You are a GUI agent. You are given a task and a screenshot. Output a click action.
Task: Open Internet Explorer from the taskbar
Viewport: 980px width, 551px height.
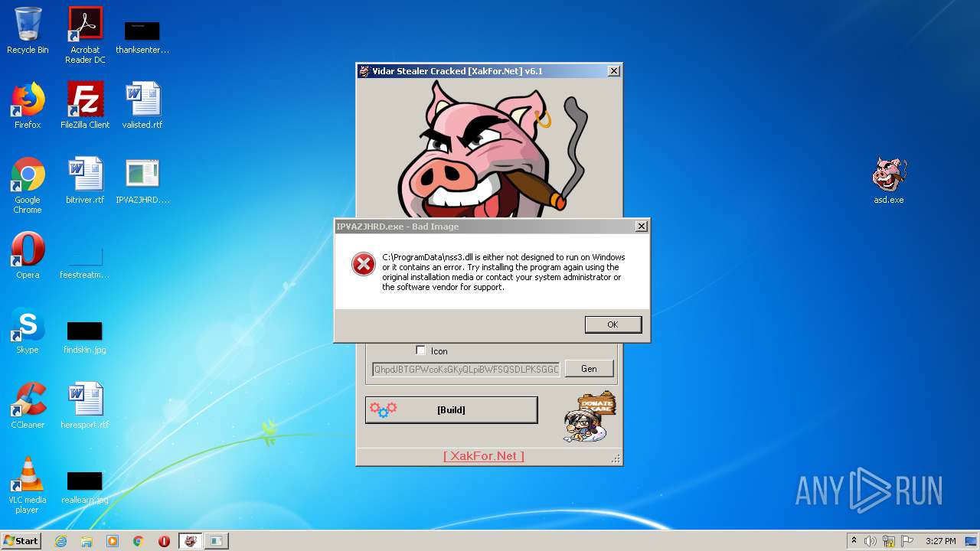click(60, 541)
